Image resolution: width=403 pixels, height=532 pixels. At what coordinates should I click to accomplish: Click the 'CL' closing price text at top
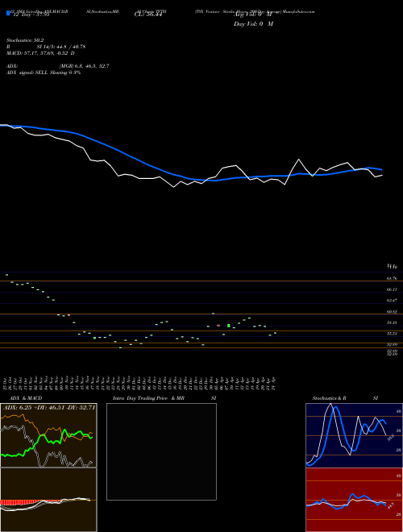(148, 15)
